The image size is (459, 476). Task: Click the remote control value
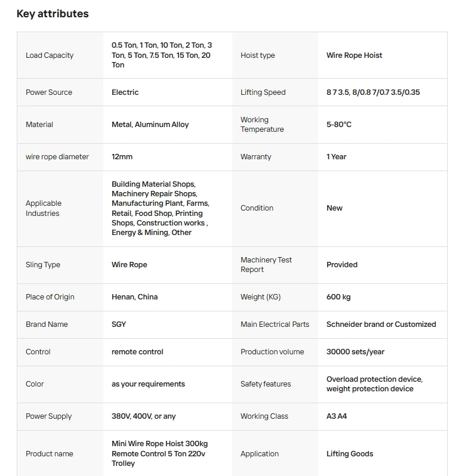tap(137, 352)
